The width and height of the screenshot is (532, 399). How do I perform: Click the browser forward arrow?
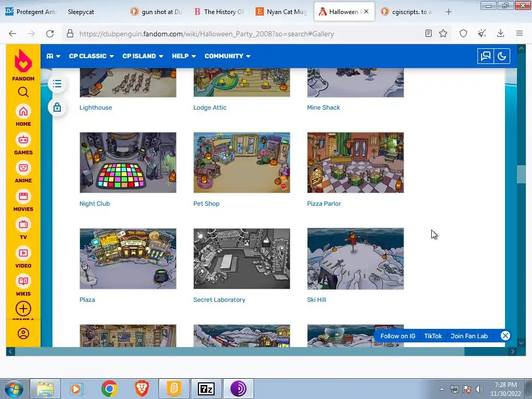pyautogui.click(x=31, y=34)
